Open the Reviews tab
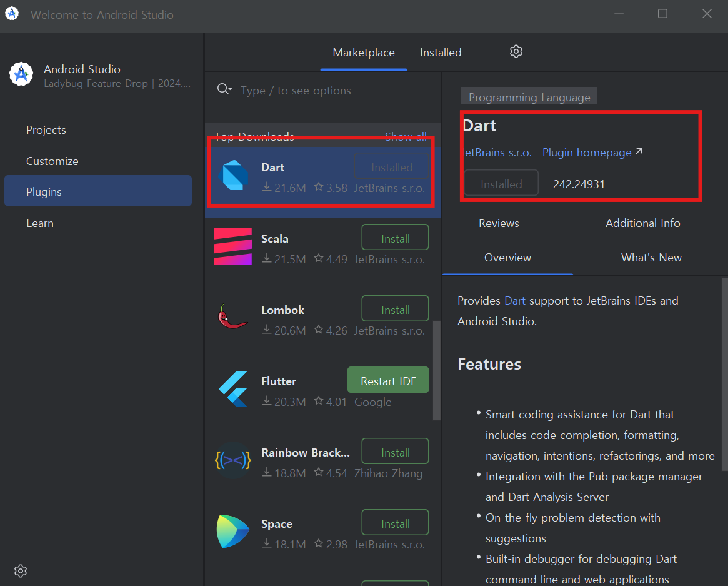 499,223
